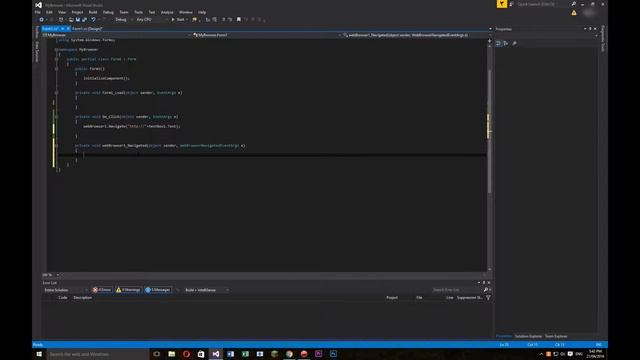
Task: Toggle the 0 Warnings filter
Action: tap(128, 290)
